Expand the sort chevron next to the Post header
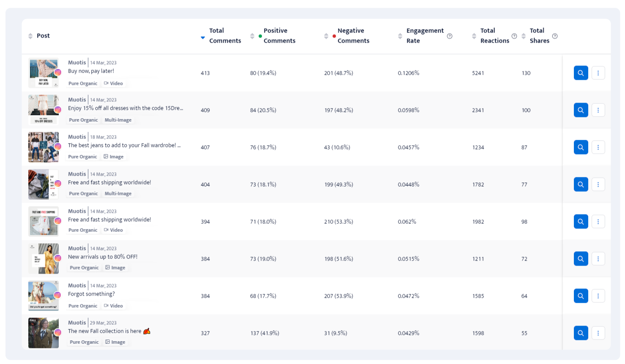625x364 pixels. click(x=30, y=36)
